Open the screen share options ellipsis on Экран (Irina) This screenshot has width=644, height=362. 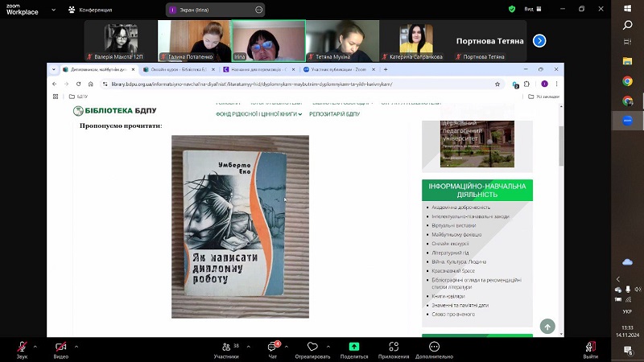258,10
